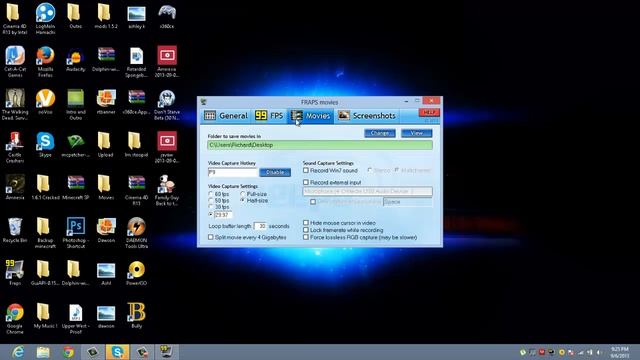Screen dimensions: 640x360
Task: Open the My Music folder on desktop
Action: coord(45,316)
